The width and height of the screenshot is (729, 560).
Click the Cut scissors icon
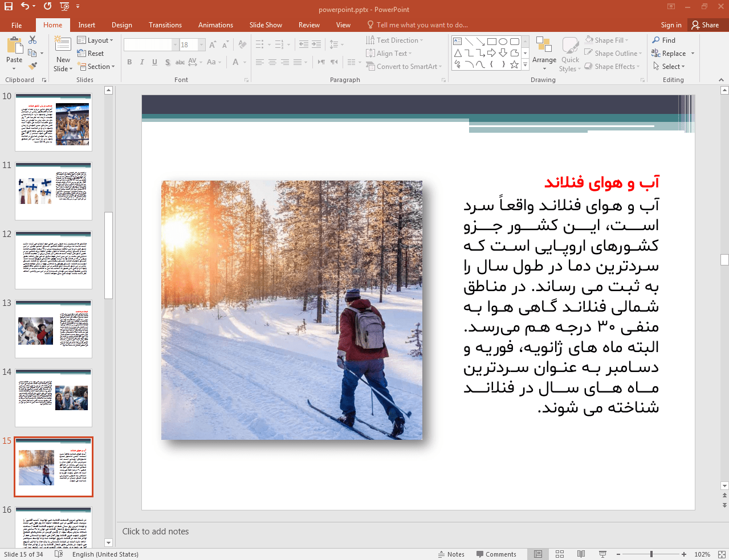[x=32, y=40]
